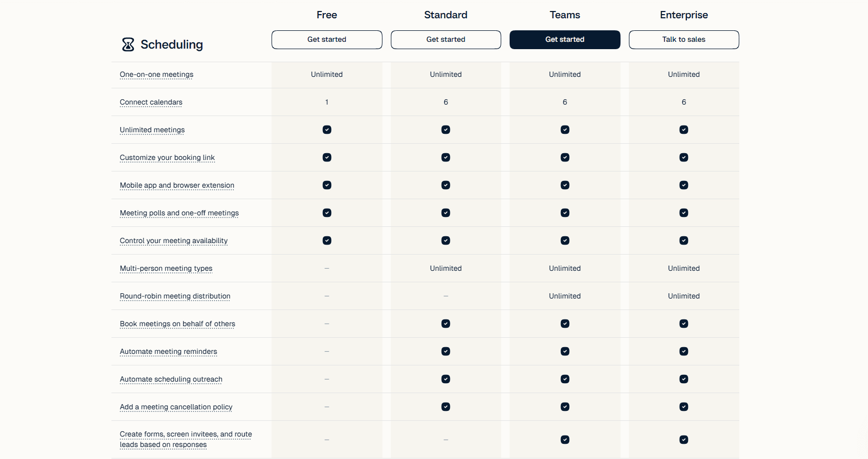This screenshot has height=459, width=868.
Task: Click Get started under the Free plan
Action: pyautogui.click(x=327, y=40)
